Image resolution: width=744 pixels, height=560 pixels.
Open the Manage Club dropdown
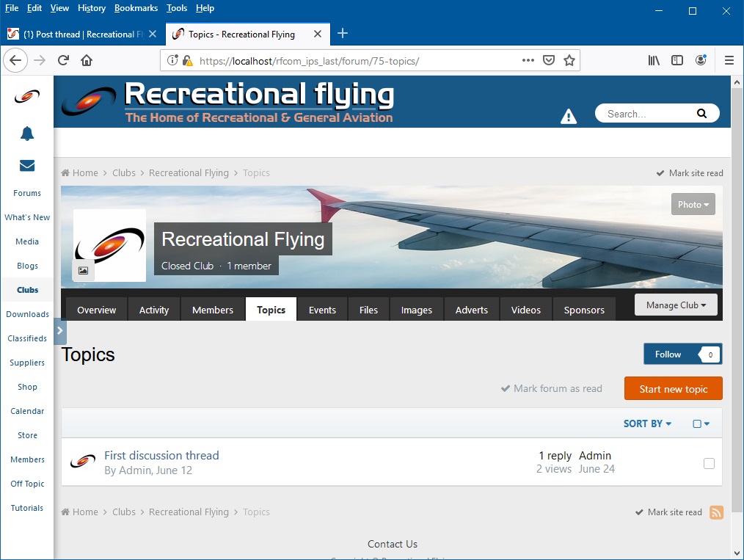coord(676,305)
